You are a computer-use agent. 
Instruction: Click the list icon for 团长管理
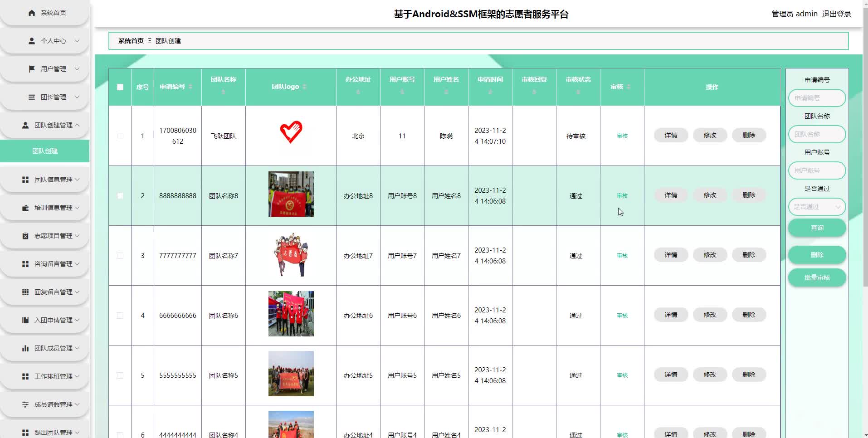tap(32, 97)
